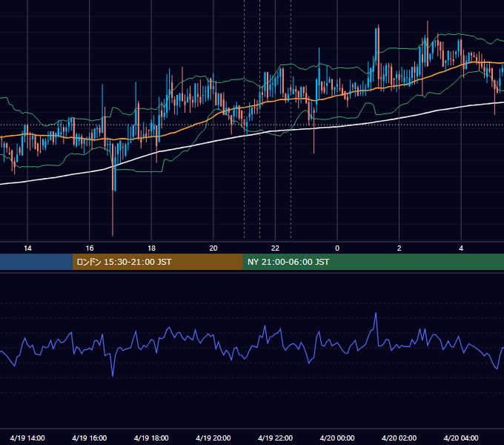This screenshot has height=445, width=504.
Task: Click the 20 hour label on the price chart axis
Action: pos(213,248)
